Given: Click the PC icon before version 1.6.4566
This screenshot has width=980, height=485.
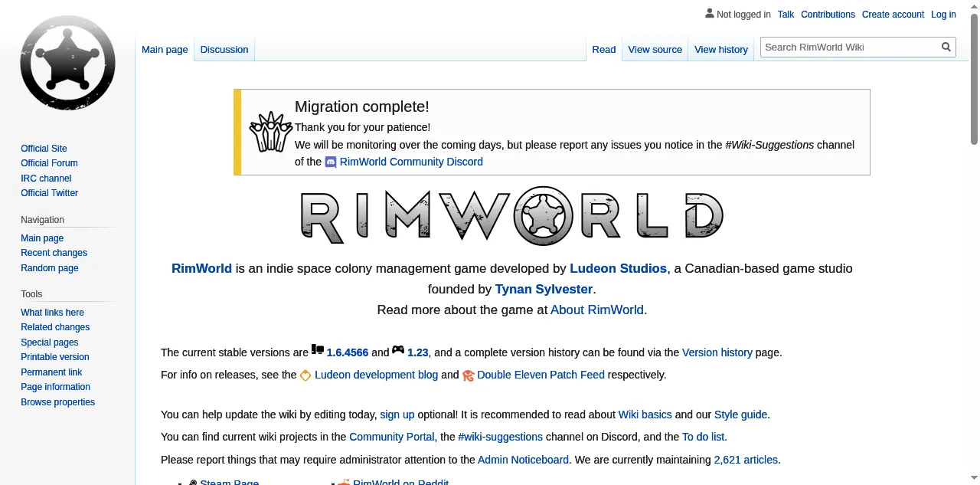Looking at the screenshot, I should coord(318,350).
